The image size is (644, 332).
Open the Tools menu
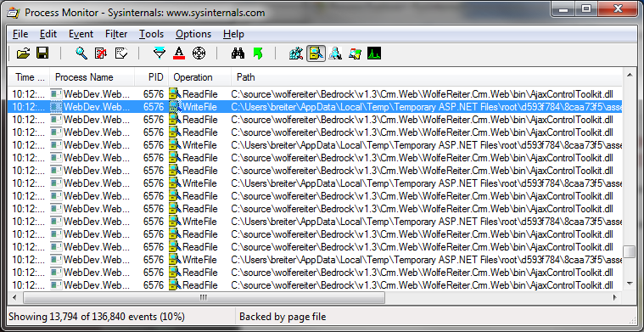pyautogui.click(x=151, y=34)
